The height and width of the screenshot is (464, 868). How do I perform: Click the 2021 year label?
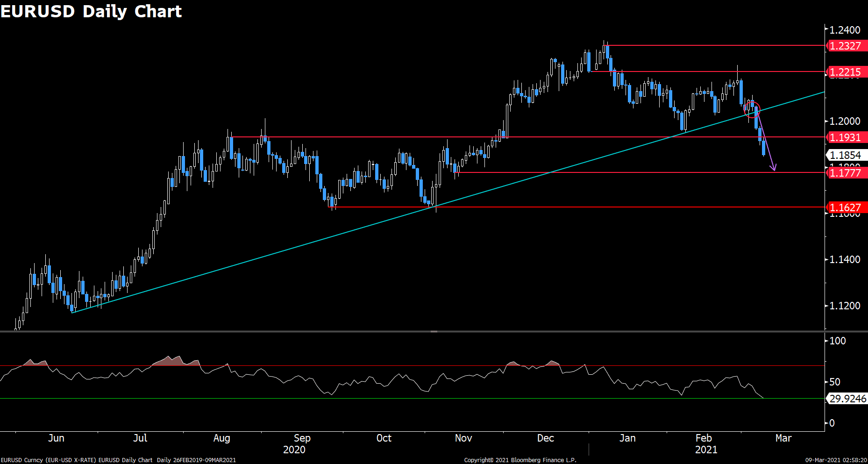[x=706, y=450]
